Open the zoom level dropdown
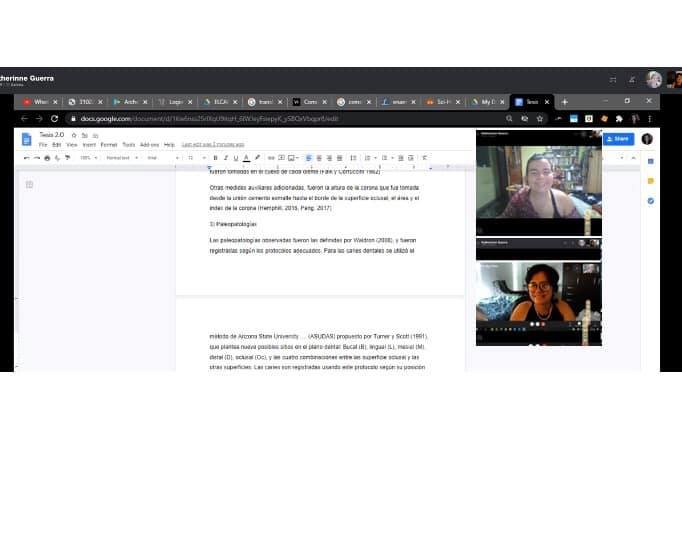This screenshot has height=540, width=682. coord(87,158)
